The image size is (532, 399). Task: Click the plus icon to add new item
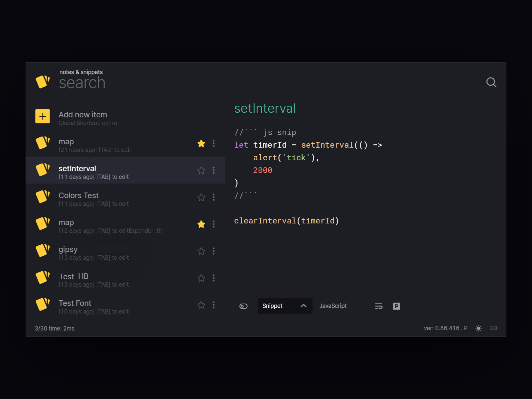(x=42, y=116)
